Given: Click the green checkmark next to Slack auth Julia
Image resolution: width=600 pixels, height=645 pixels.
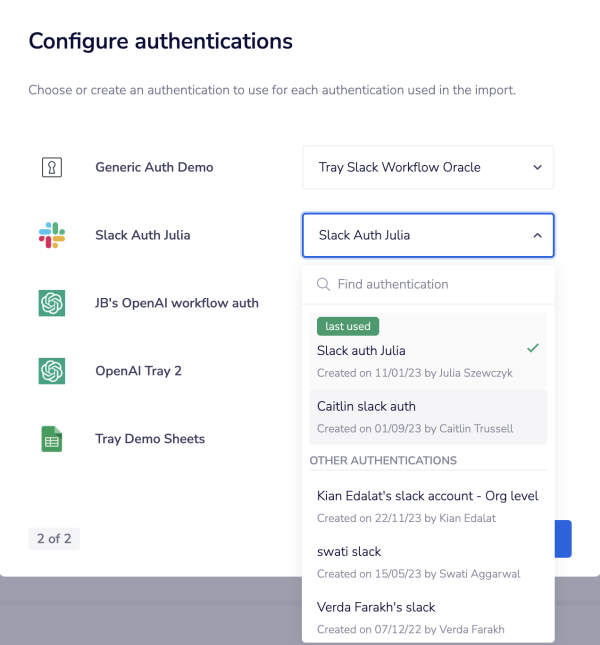Looking at the screenshot, I should tap(533, 348).
